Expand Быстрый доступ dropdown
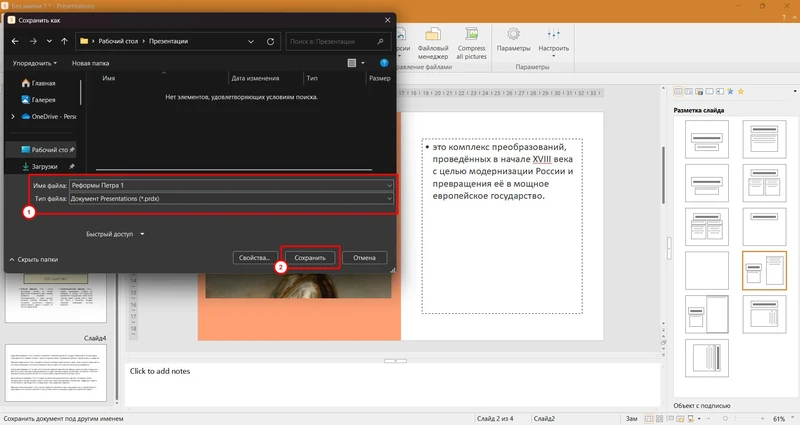The image size is (800, 425). coord(115,234)
